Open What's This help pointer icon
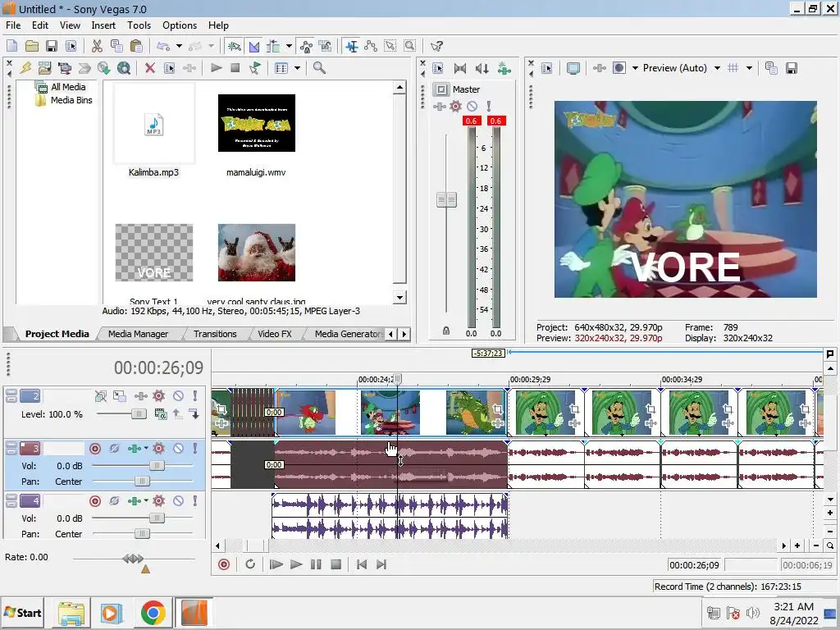Screen dimensions: 840x630 (436, 46)
